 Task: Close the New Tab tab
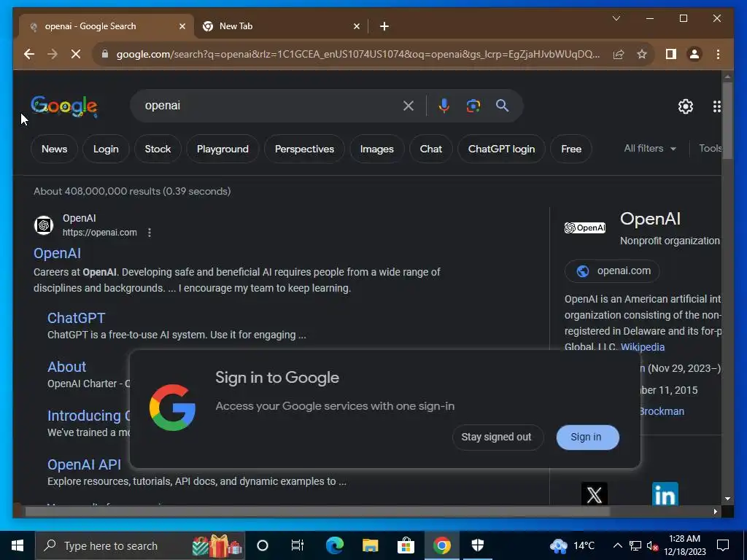pyautogui.click(x=356, y=26)
